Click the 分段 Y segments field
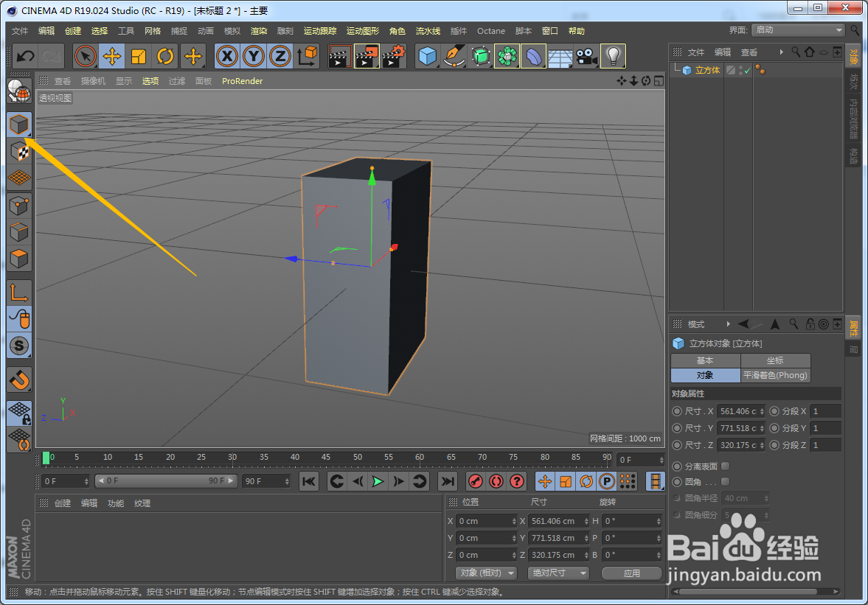The height and width of the screenshot is (605, 868). [x=824, y=428]
